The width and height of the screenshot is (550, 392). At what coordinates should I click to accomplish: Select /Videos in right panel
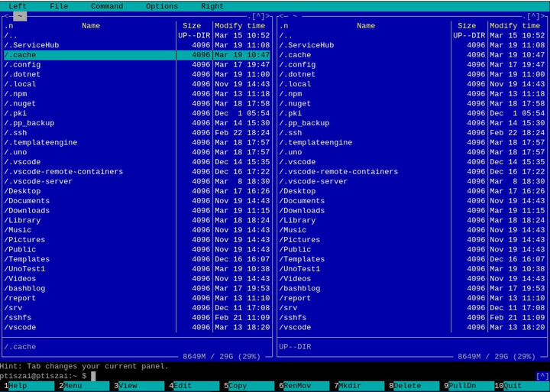coord(412,279)
